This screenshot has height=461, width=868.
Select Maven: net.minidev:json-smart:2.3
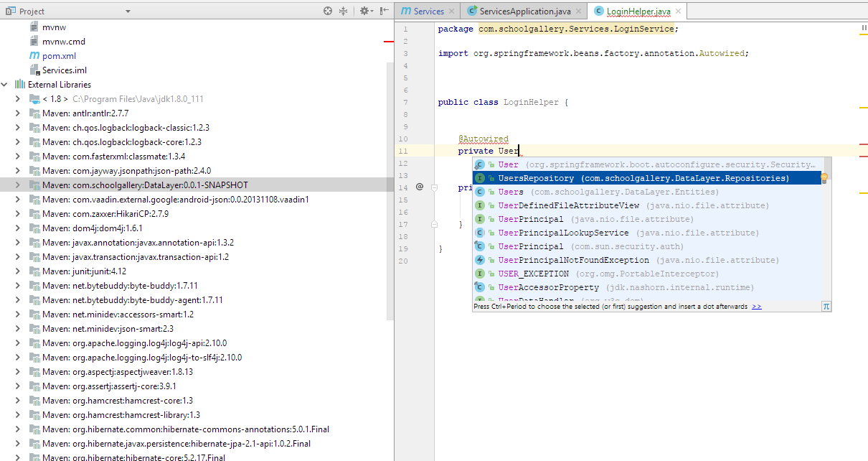[108, 329]
